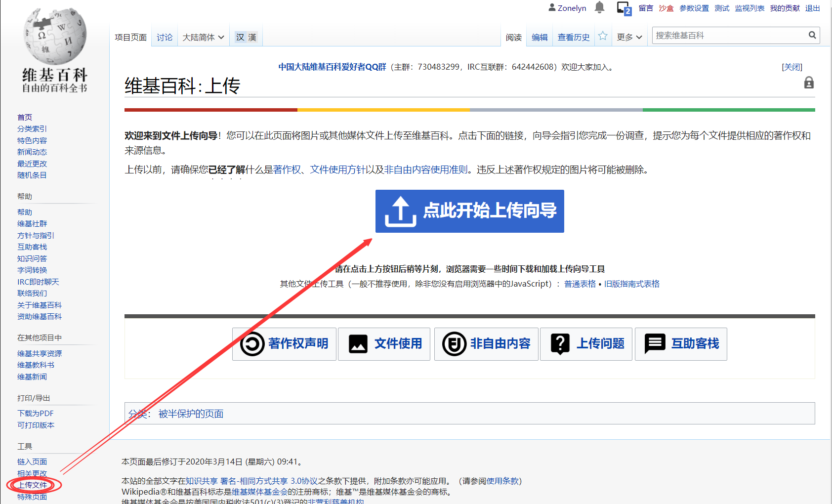Open 资助维基百科 in the sidebar
Viewport: 832px width, 504px height.
pos(40,316)
